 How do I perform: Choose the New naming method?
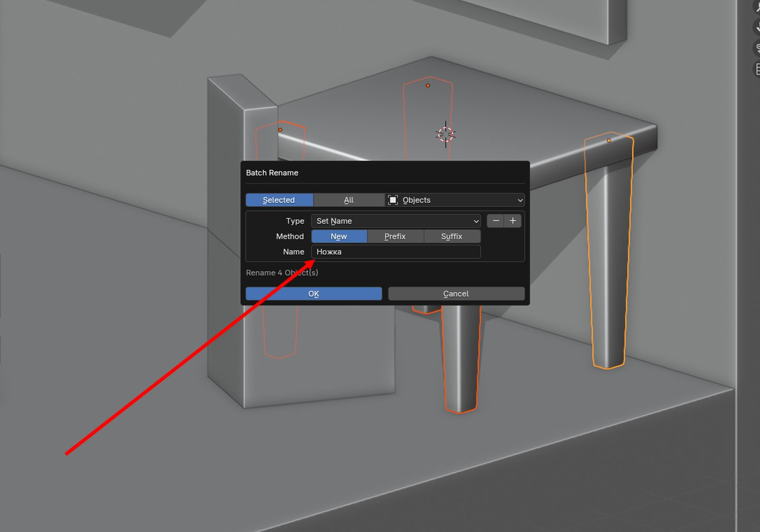tap(339, 237)
